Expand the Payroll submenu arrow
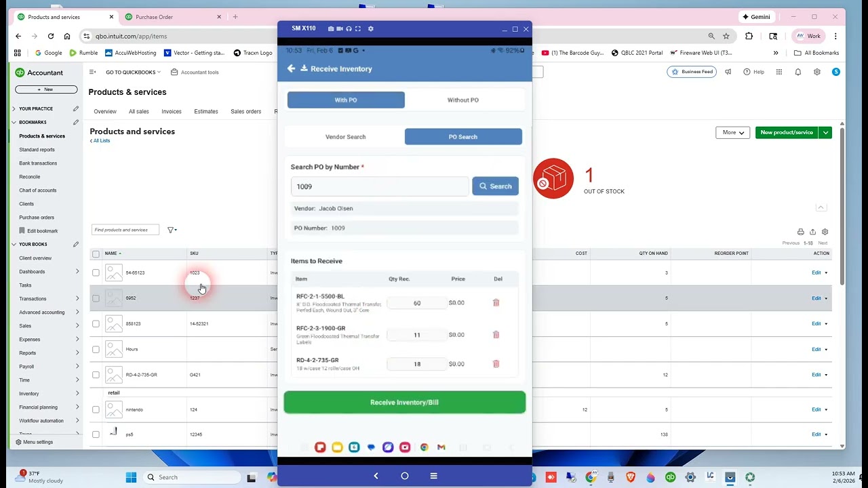 pyautogui.click(x=77, y=367)
